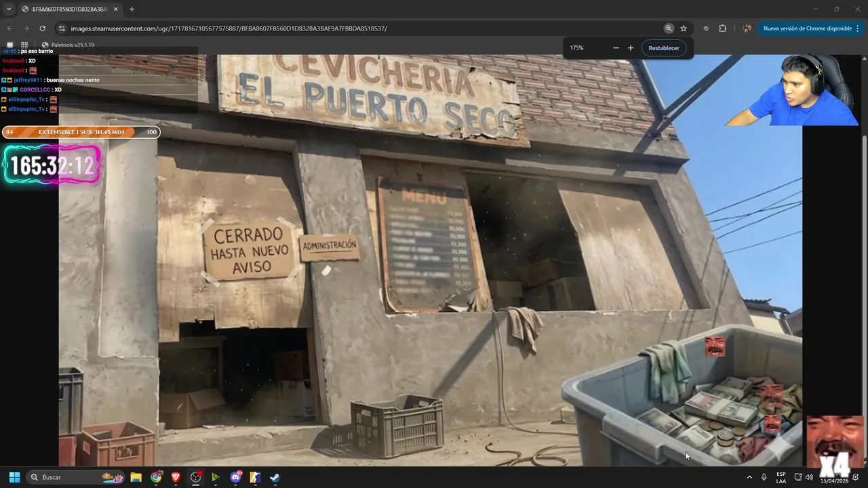Show hidden tray icons chevron
Viewport: 868px width, 488px height.
click(749, 477)
